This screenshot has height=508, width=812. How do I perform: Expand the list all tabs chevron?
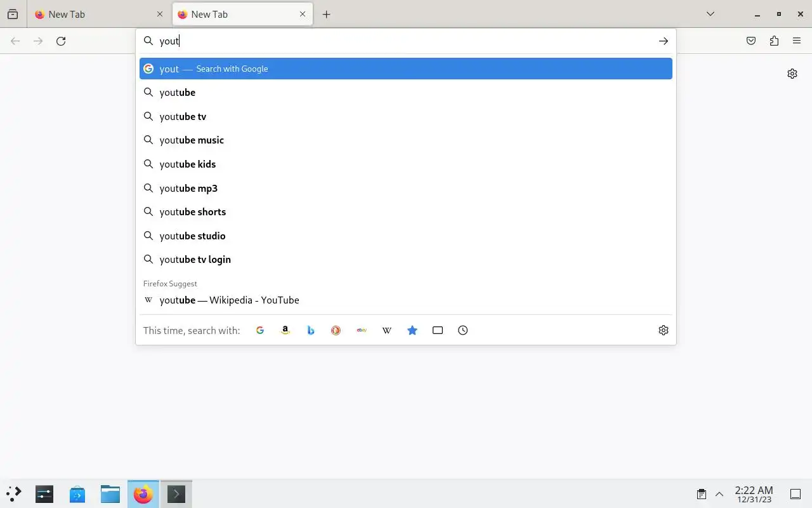(710, 14)
